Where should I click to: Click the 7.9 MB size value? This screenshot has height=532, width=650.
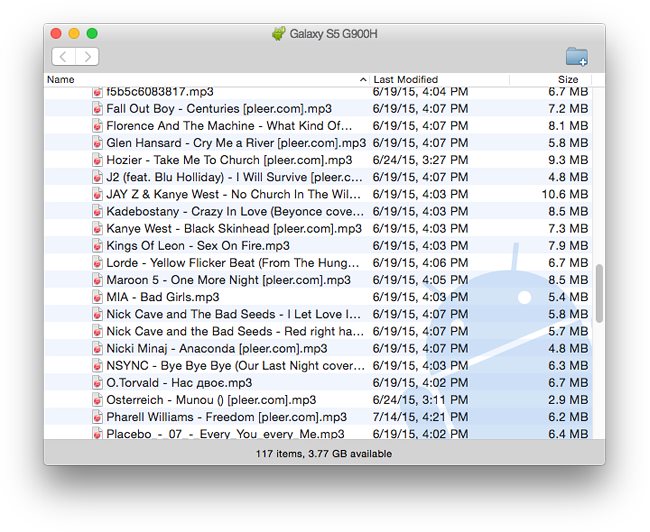point(568,246)
